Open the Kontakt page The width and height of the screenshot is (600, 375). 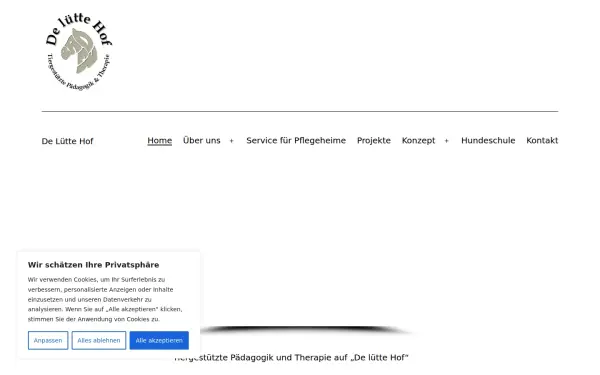(542, 140)
